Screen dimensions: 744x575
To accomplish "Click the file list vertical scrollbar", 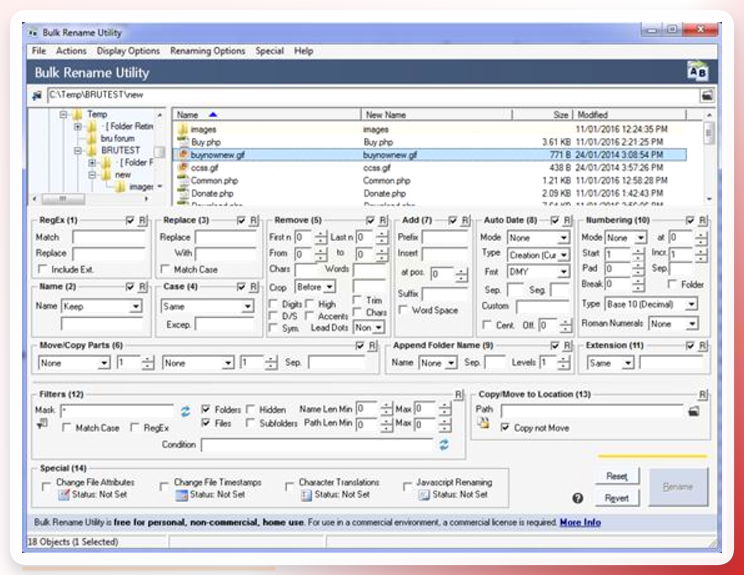I will (709, 157).
